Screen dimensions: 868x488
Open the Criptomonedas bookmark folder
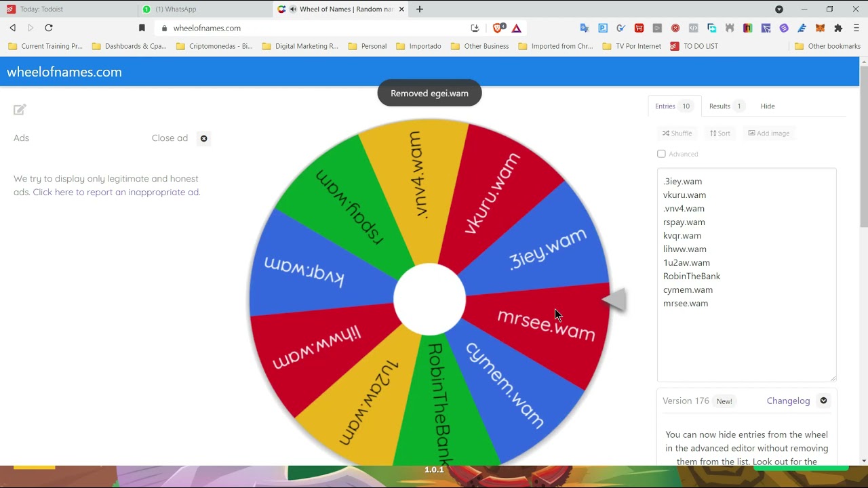pyautogui.click(x=214, y=46)
